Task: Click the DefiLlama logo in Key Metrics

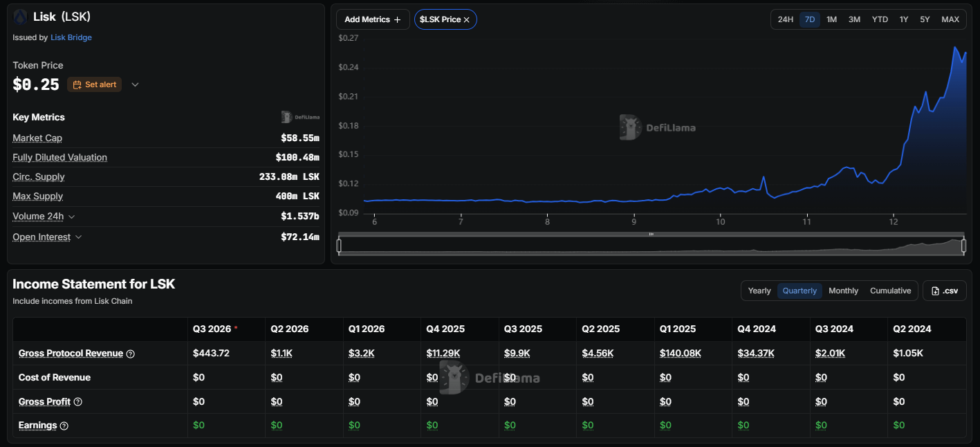Action: coord(300,117)
